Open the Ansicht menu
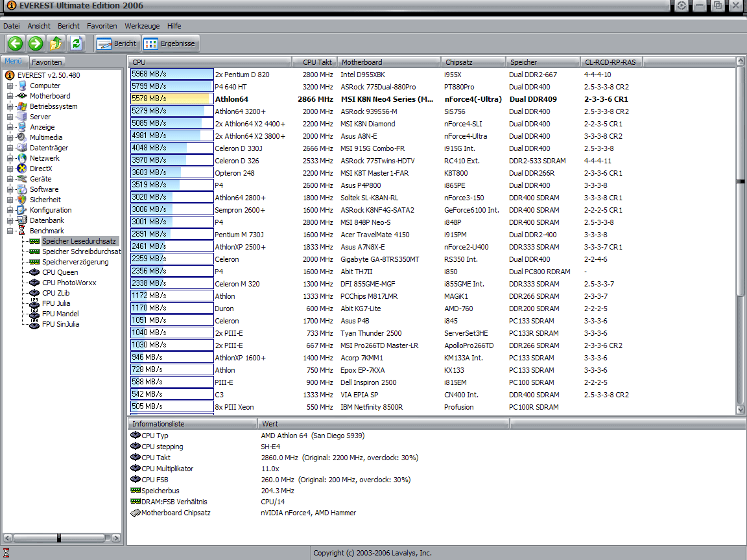747x560 pixels. tap(39, 26)
